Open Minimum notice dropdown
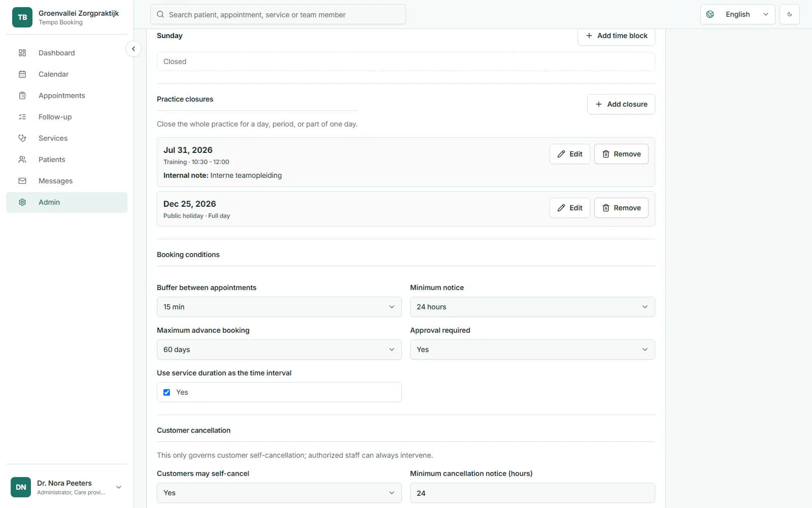Image resolution: width=812 pixels, height=508 pixels. pos(532,307)
